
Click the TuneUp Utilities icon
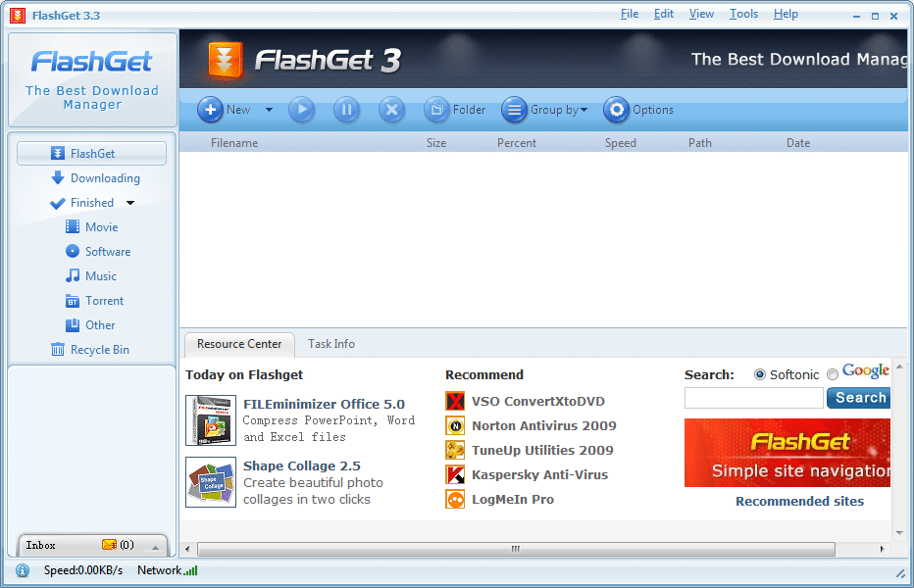(x=455, y=450)
